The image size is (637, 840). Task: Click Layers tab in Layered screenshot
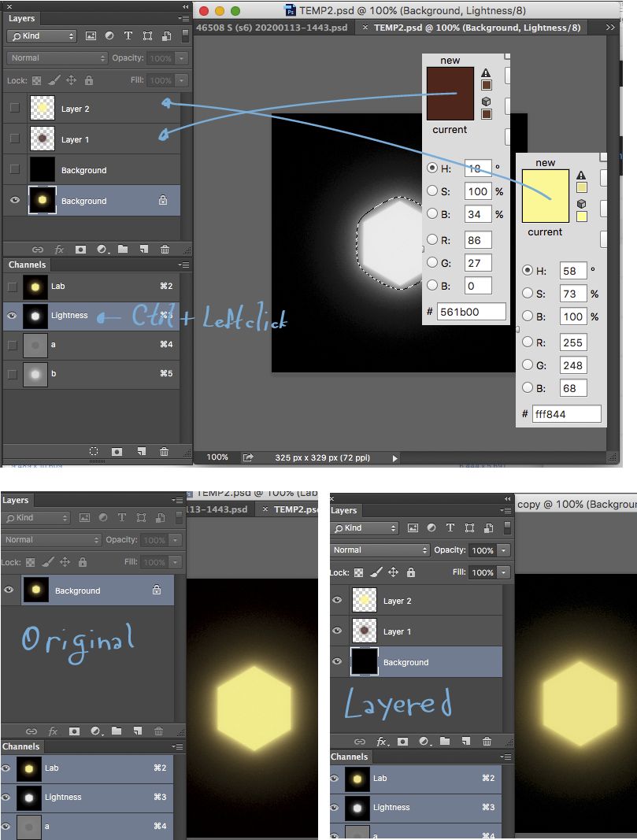(x=343, y=511)
